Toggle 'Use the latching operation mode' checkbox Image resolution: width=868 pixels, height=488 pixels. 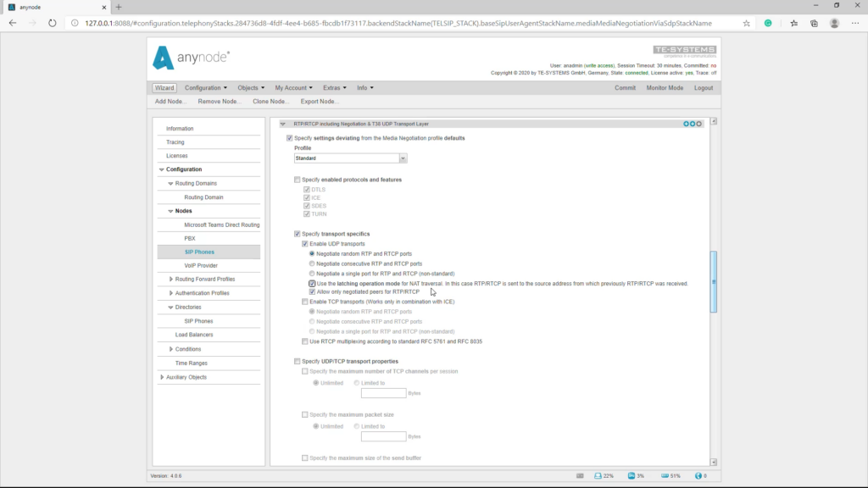coord(312,283)
